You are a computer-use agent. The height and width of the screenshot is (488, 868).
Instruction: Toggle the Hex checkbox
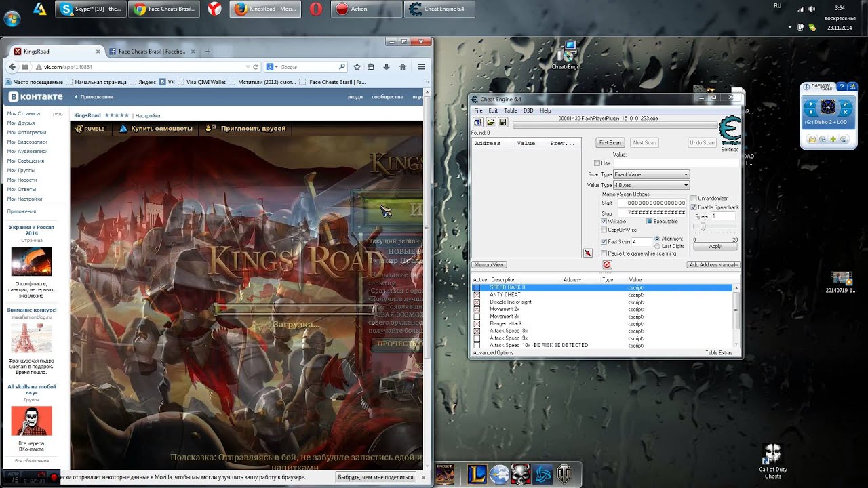pyautogui.click(x=597, y=163)
